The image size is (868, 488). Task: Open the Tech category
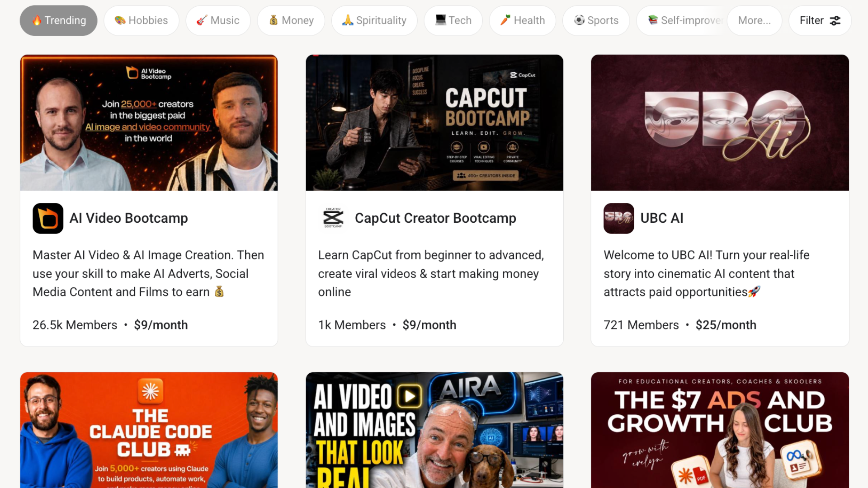tap(453, 20)
